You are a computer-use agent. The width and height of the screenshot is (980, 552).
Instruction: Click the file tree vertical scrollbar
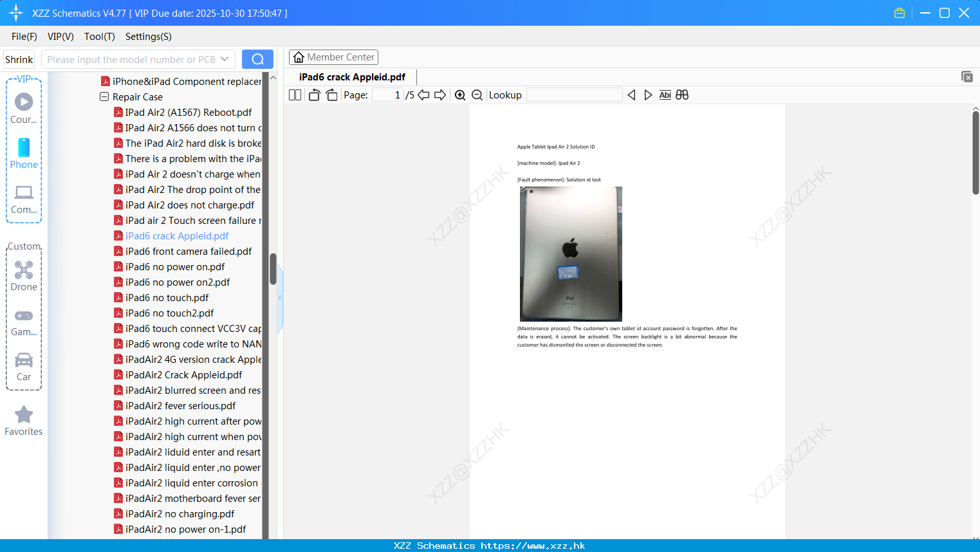coord(273,269)
